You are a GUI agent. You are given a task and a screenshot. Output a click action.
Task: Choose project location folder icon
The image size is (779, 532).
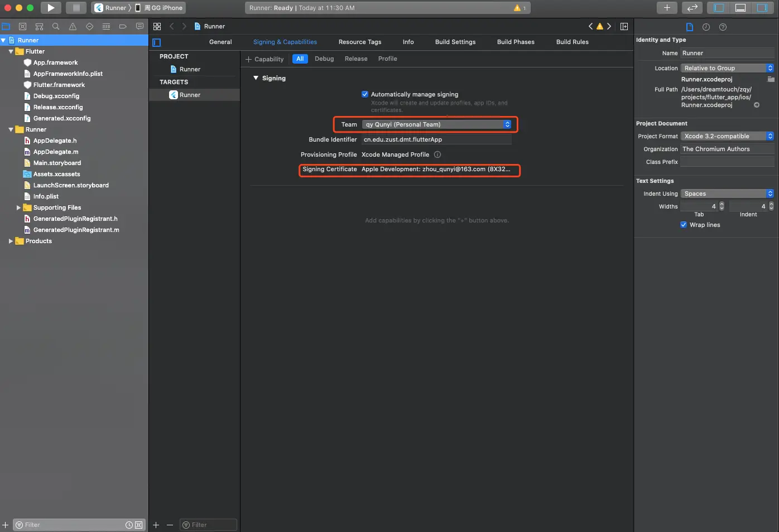point(771,79)
